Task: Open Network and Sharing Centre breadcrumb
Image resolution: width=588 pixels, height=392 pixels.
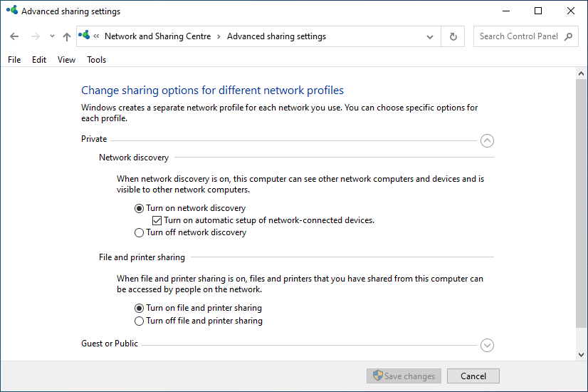Action: pos(157,36)
